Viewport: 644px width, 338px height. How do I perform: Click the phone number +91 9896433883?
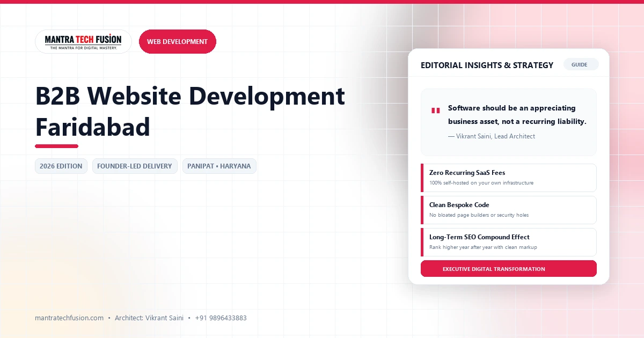tap(221, 318)
